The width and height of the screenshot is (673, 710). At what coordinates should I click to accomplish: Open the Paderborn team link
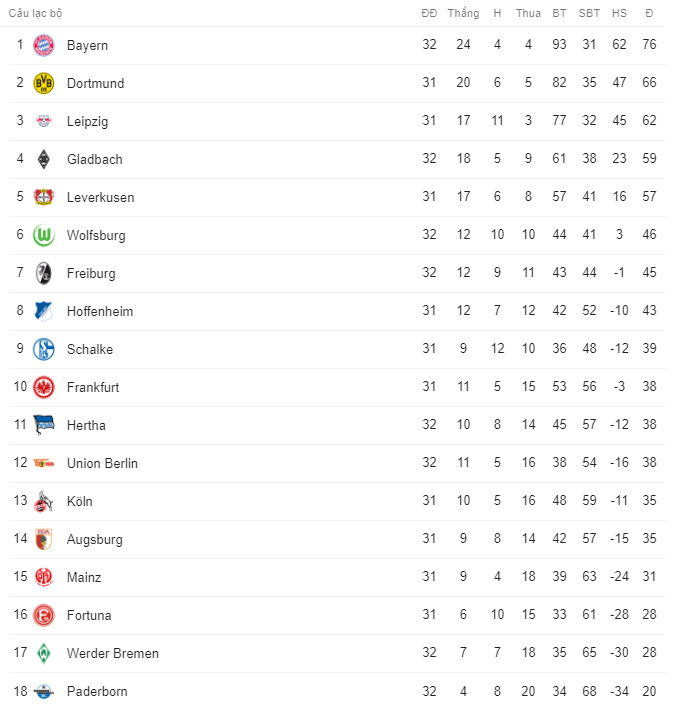coord(97,691)
